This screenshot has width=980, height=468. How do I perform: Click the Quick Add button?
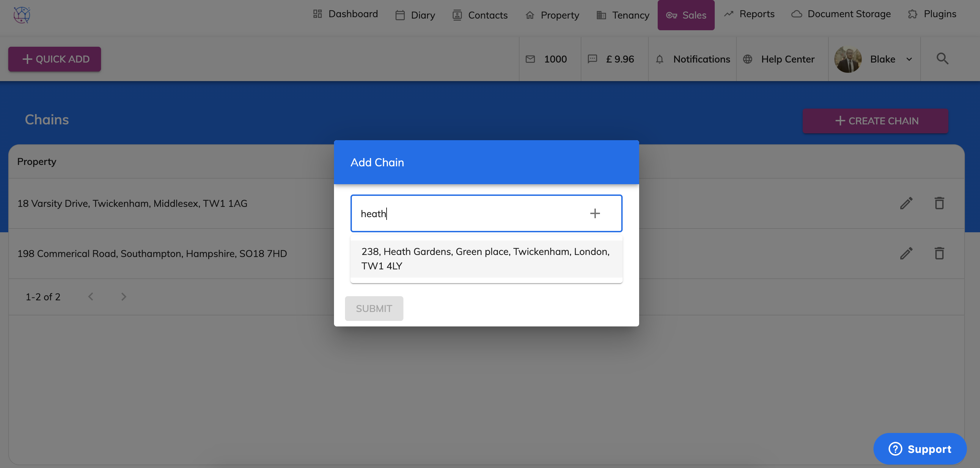point(55,59)
